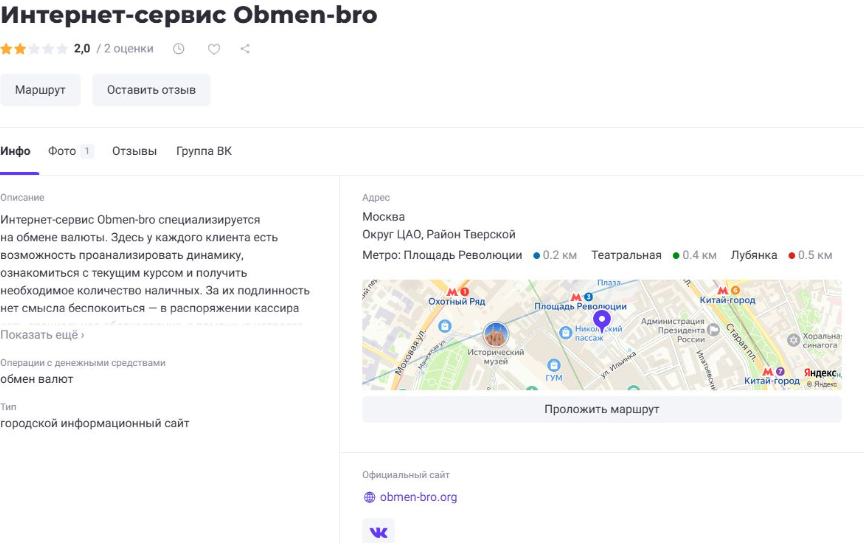Click the globe icon beside website
Screen dimensions: 864x554
tap(369, 497)
